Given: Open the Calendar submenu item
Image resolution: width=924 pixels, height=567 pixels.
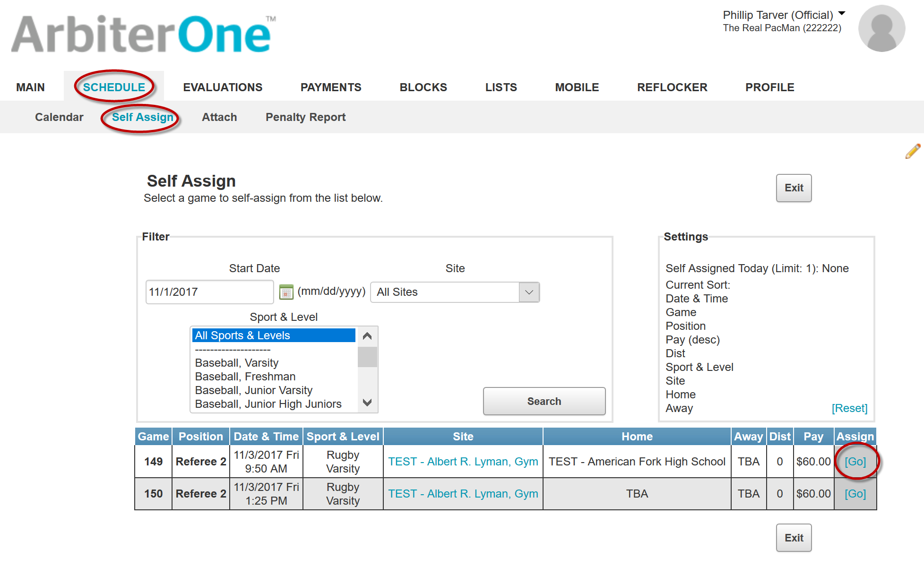Looking at the screenshot, I should [59, 117].
